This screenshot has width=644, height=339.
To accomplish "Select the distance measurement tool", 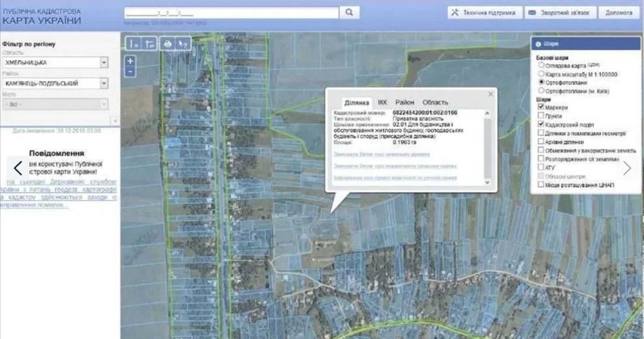I will click(134, 44).
